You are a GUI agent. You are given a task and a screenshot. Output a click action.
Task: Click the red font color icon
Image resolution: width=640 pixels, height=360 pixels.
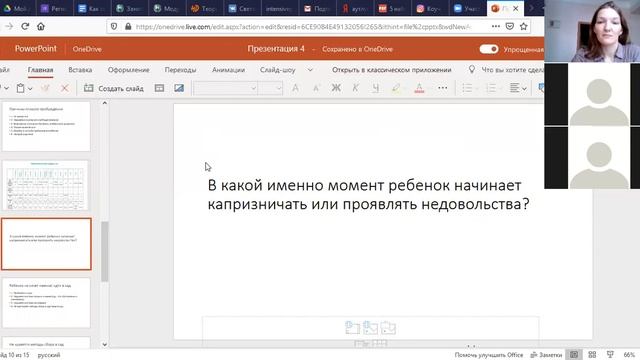click(419, 88)
